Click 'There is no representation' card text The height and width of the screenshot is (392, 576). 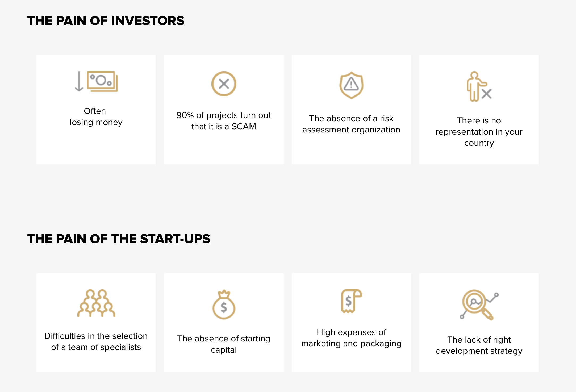click(x=479, y=132)
